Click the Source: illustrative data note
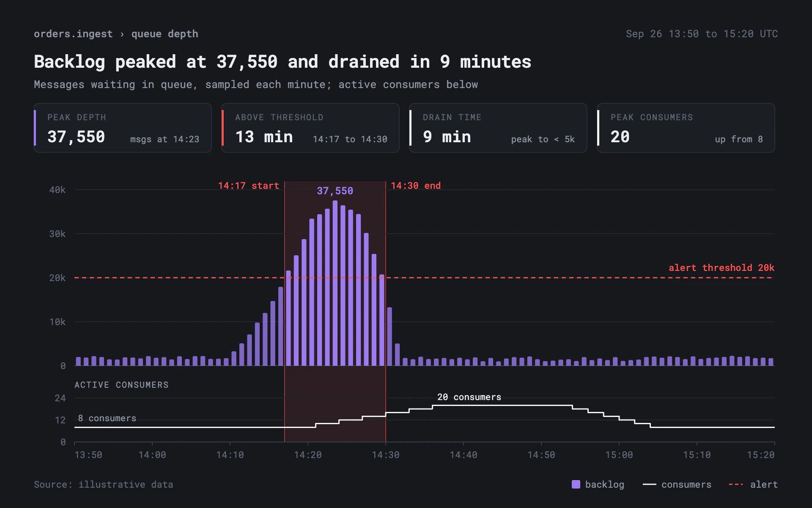Viewport: 812px width, 508px height. click(x=104, y=484)
